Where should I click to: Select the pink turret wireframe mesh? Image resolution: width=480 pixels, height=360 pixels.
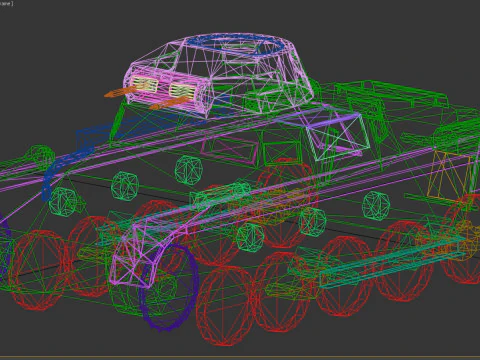[x=218, y=75]
